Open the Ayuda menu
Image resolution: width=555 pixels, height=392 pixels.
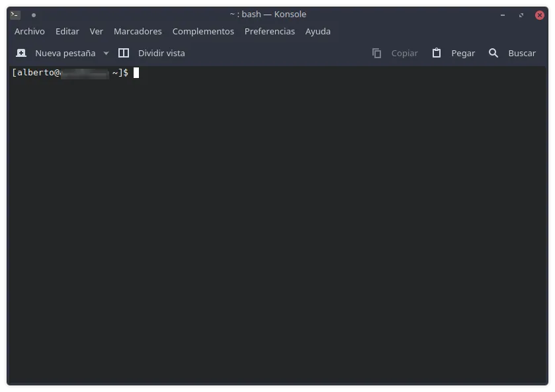(318, 31)
